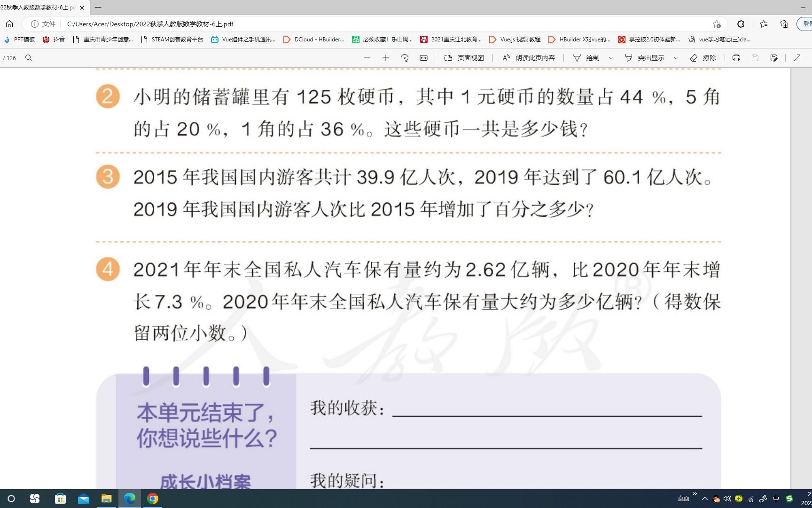Open the 抖音 bookmark
This screenshot has width=812, height=508.
coord(54,40)
